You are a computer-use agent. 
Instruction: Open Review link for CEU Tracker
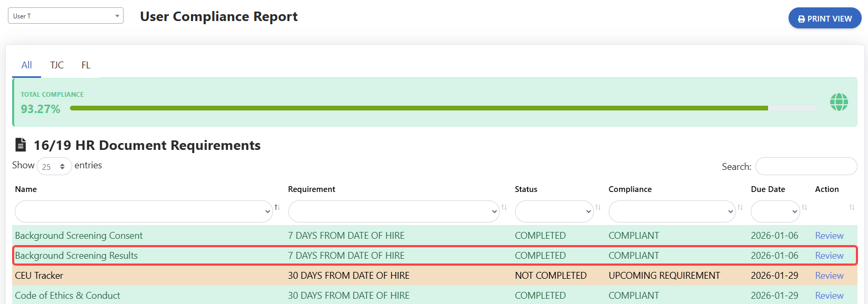click(829, 276)
